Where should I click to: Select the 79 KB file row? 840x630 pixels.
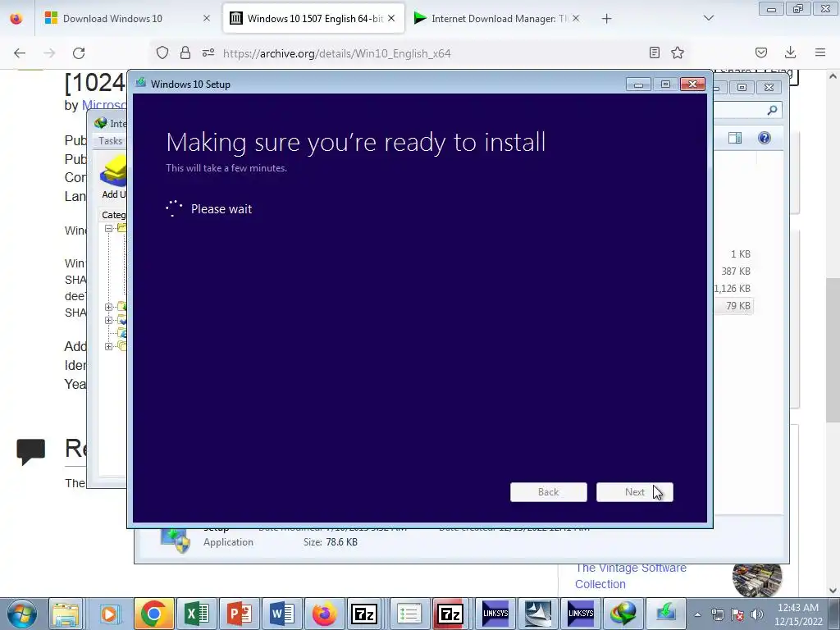tap(735, 305)
